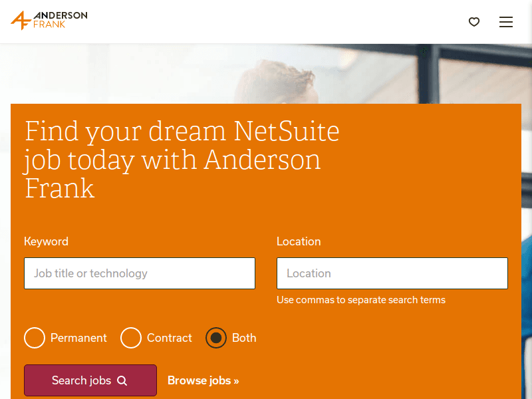Viewport: 532px width, 399px height.
Task: Open the hamburger navigation menu
Action: click(x=506, y=22)
